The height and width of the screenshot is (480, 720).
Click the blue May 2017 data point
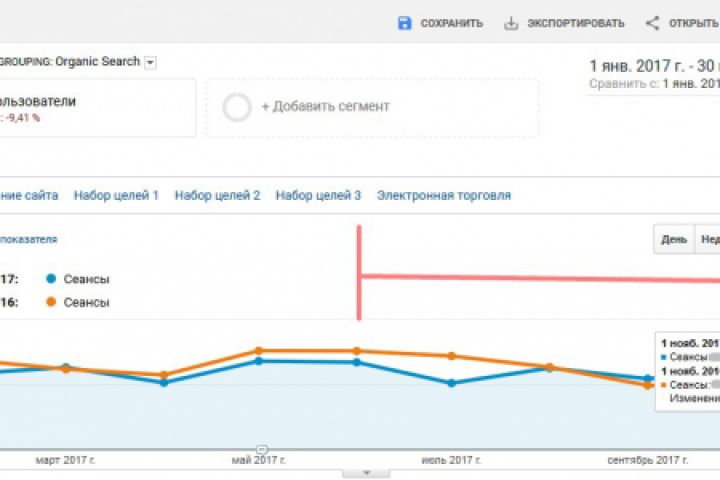[259, 361]
